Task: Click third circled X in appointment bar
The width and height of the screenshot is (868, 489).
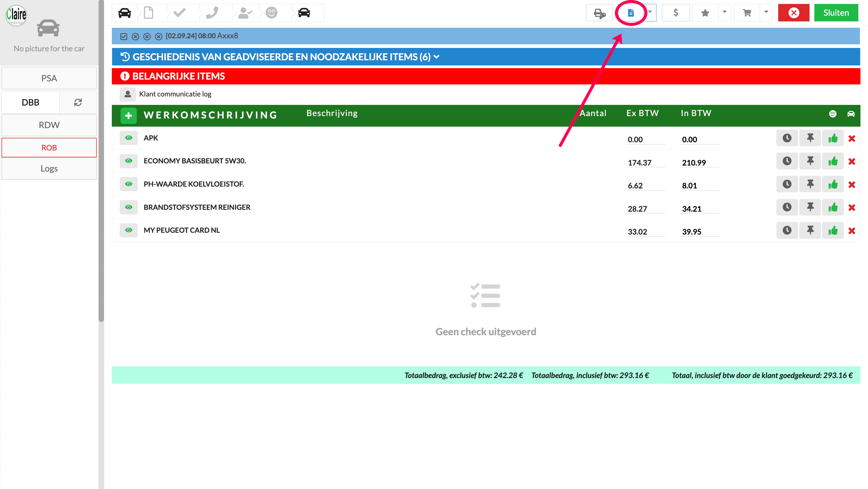Action: [x=159, y=36]
